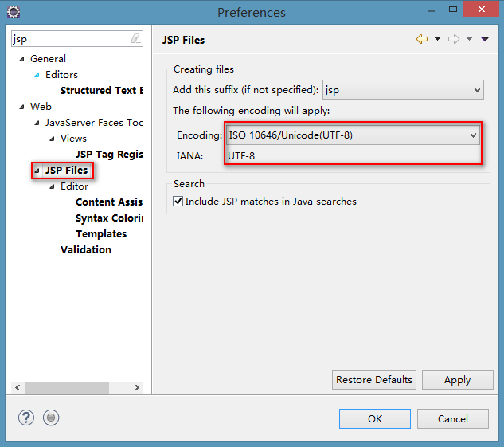Toggle Include JSP matches in Java searches

178,202
